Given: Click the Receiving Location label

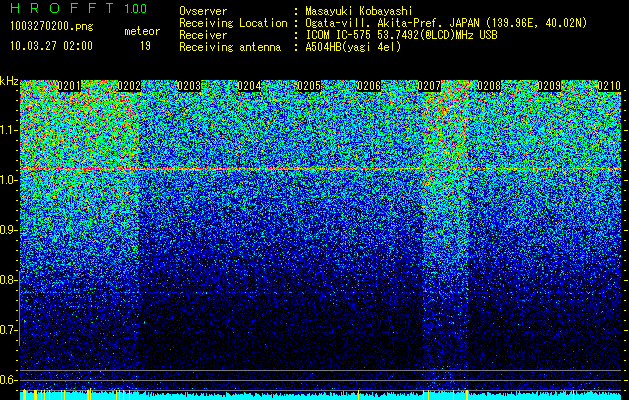Looking at the screenshot, I should (x=233, y=23).
